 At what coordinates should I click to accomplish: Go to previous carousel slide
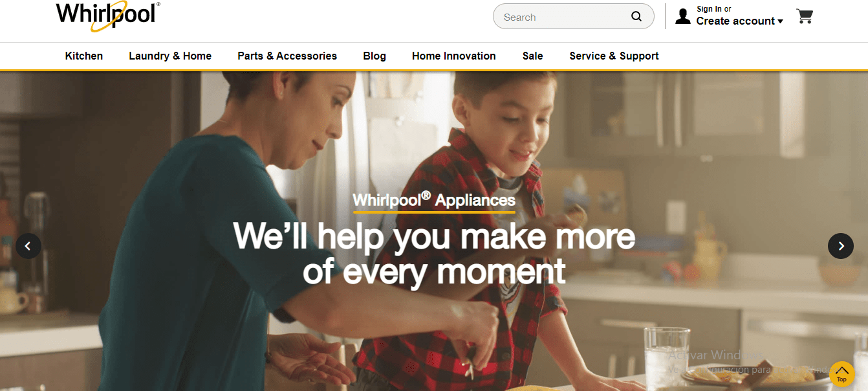(28, 246)
